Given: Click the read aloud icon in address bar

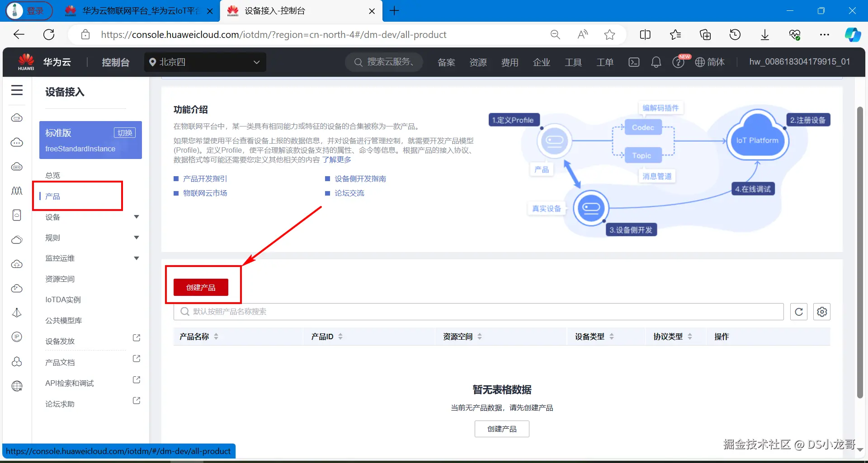Looking at the screenshot, I should coord(583,35).
